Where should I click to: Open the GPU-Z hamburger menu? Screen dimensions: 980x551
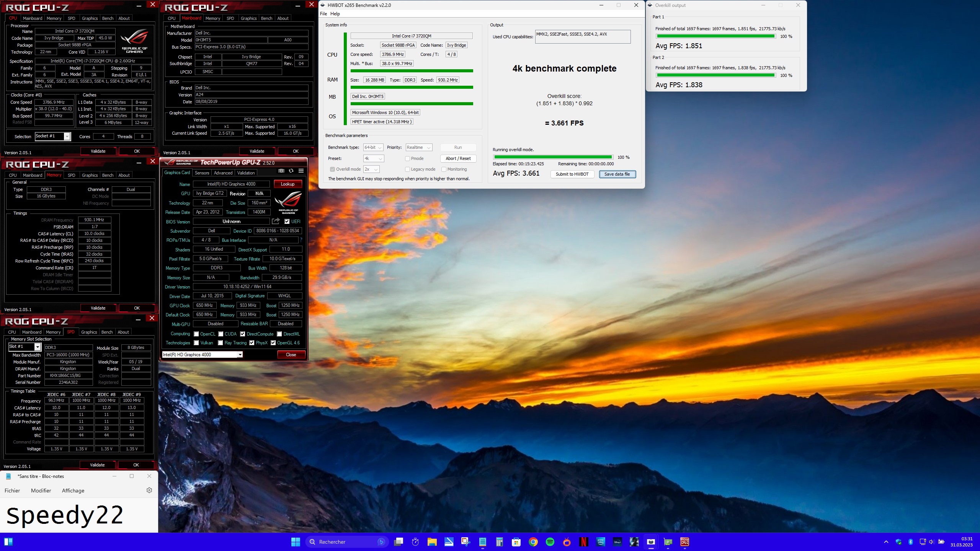[x=301, y=171]
